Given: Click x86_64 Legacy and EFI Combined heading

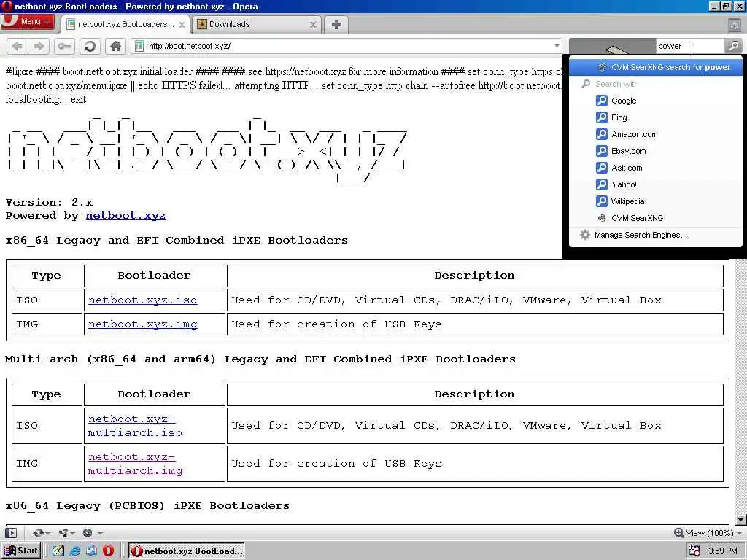Looking at the screenshot, I should tap(177, 241).
